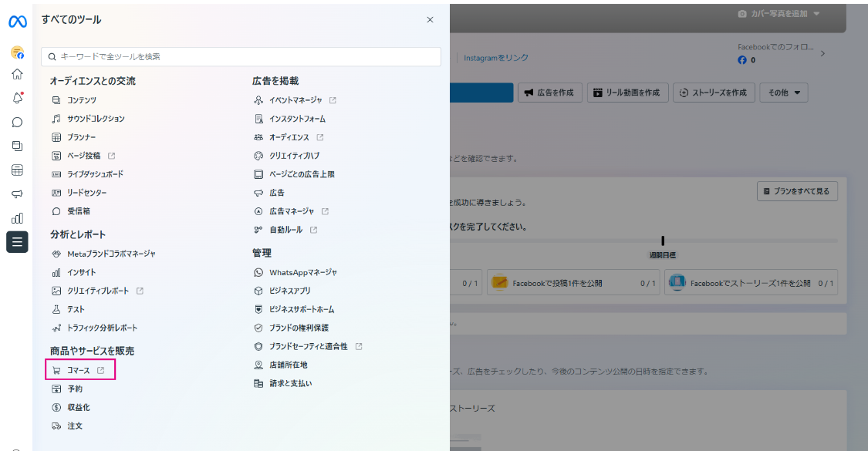Open コマース tool
The width and height of the screenshot is (868, 451).
78,370
